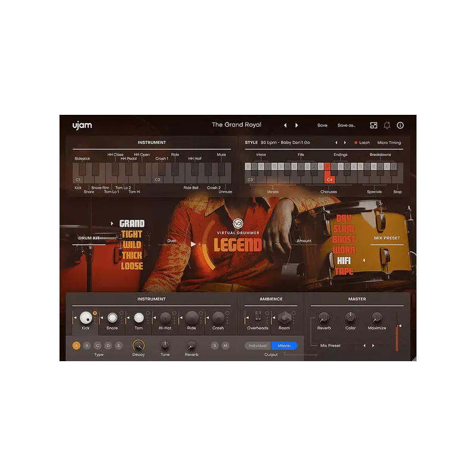Select the Overheads microphone icon
This screenshot has height=476, width=476.
tap(258, 317)
